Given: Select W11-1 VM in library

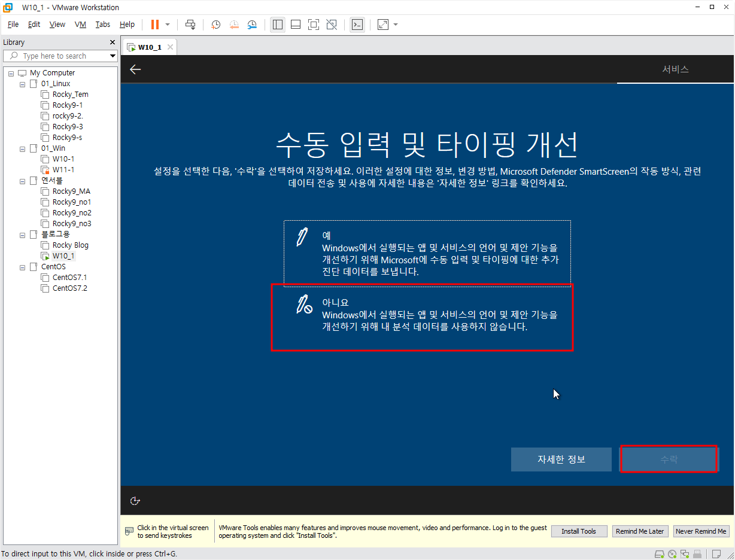Looking at the screenshot, I should click(58, 170).
